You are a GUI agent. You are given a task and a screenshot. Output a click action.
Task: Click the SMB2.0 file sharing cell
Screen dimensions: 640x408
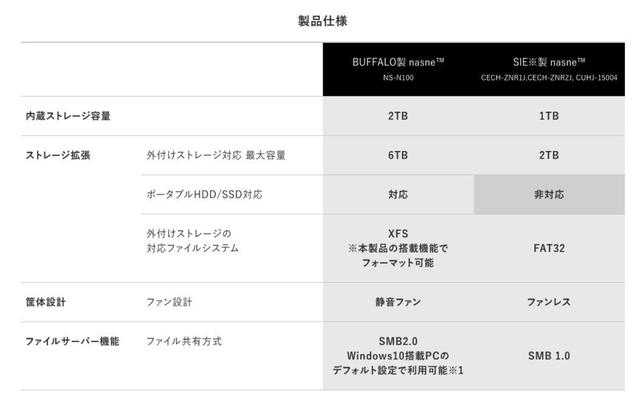point(398,356)
